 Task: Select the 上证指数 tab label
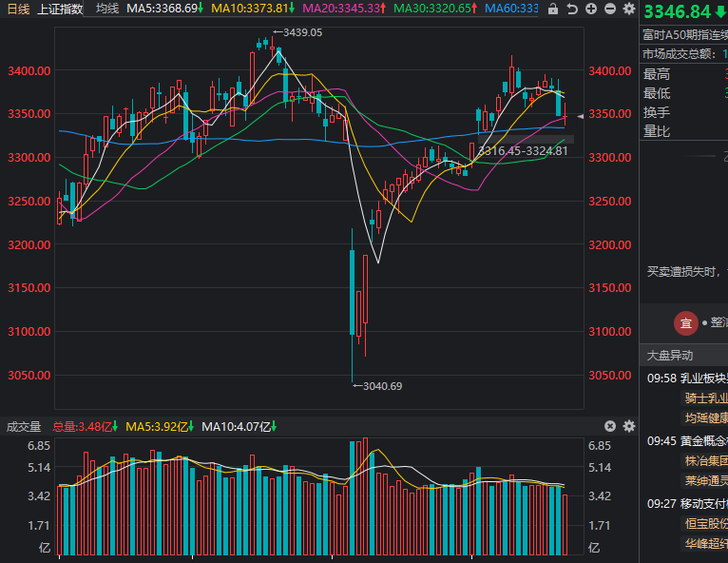60,9
